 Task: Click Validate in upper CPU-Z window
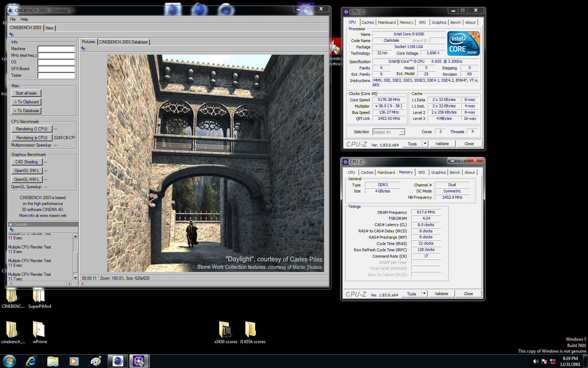[x=442, y=144]
